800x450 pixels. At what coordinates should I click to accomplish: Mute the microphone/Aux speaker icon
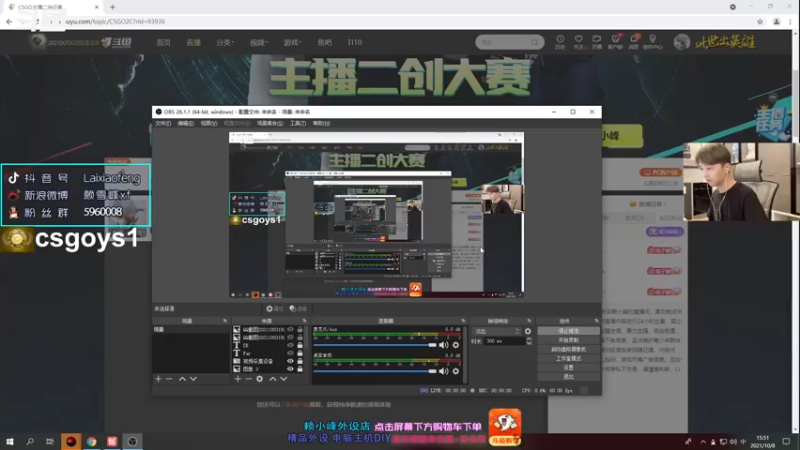pos(443,345)
